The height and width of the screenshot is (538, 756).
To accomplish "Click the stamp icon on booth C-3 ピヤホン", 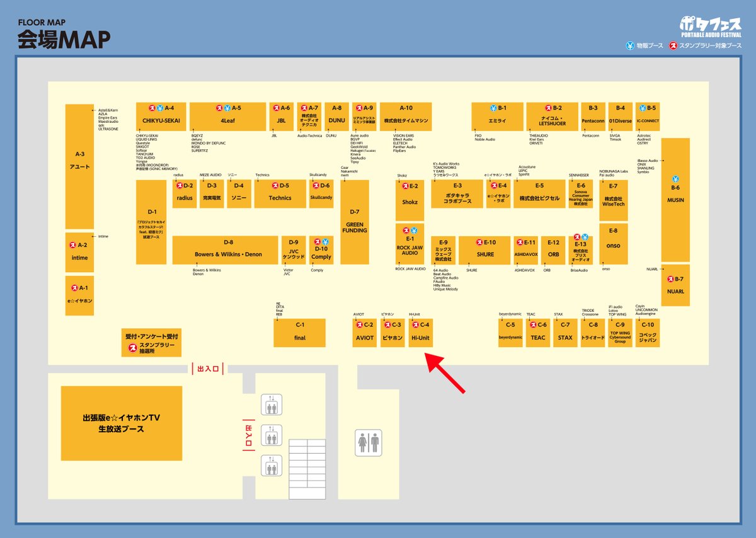I will click(386, 324).
